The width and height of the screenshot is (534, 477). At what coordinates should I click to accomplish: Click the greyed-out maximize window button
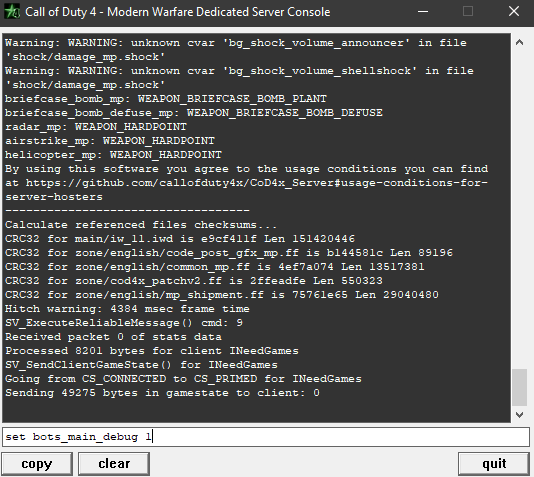click(468, 12)
